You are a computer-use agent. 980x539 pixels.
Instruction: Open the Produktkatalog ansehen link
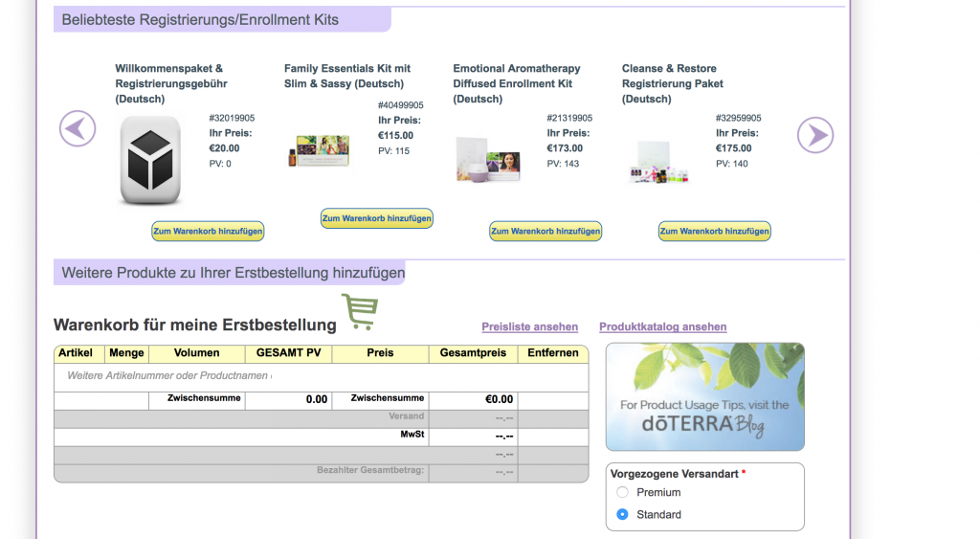(662, 326)
